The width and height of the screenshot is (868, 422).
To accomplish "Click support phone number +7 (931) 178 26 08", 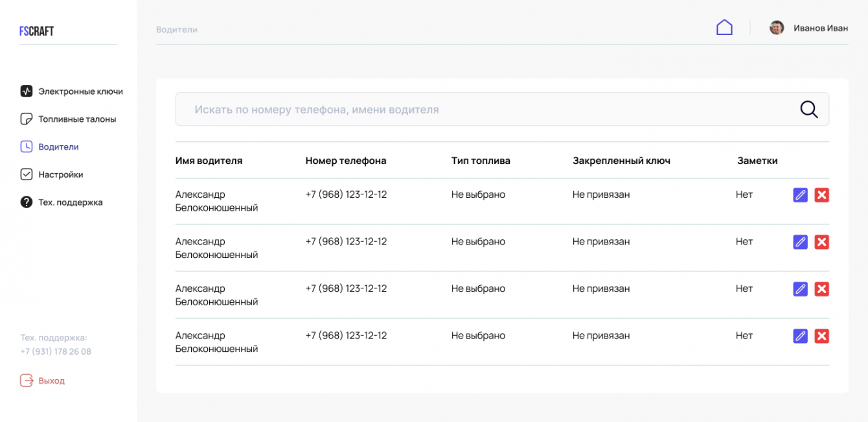I will pyautogui.click(x=56, y=351).
